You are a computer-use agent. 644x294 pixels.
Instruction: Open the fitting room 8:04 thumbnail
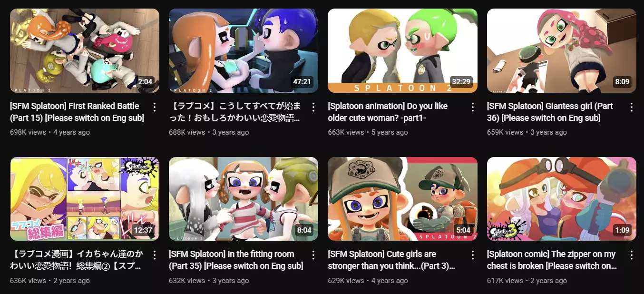(244, 199)
